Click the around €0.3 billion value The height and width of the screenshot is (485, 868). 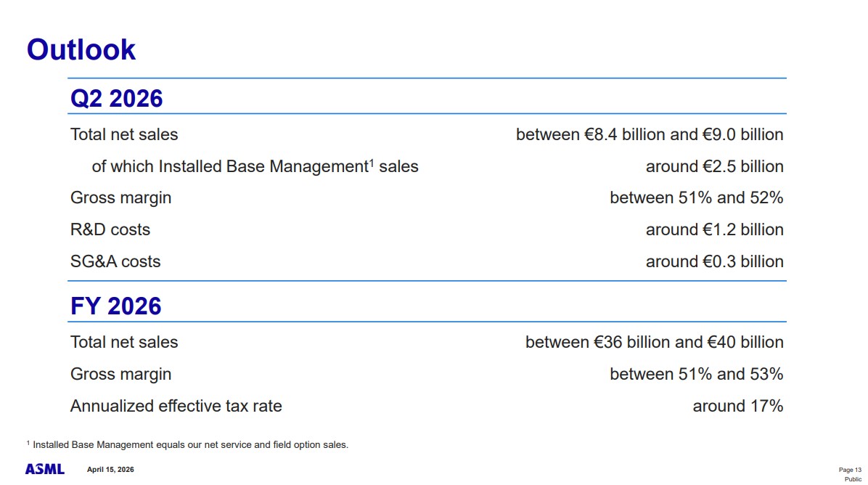pos(715,261)
